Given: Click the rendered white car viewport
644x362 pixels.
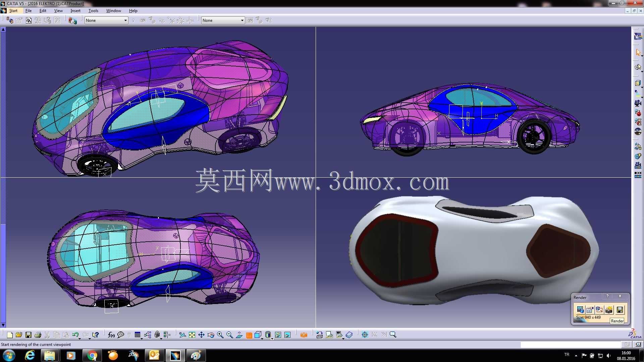Looking at the screenshot, I should pos(474,252).
